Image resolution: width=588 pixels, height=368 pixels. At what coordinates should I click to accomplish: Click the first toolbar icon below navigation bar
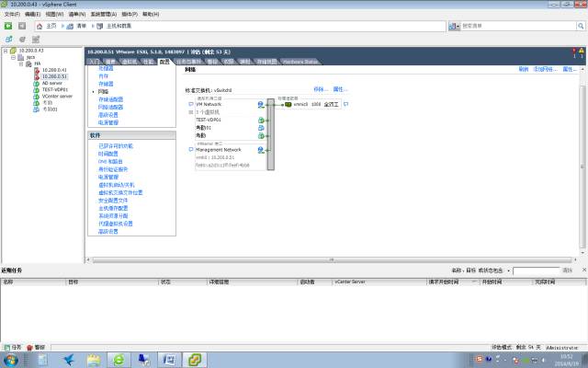coord(8,39)
